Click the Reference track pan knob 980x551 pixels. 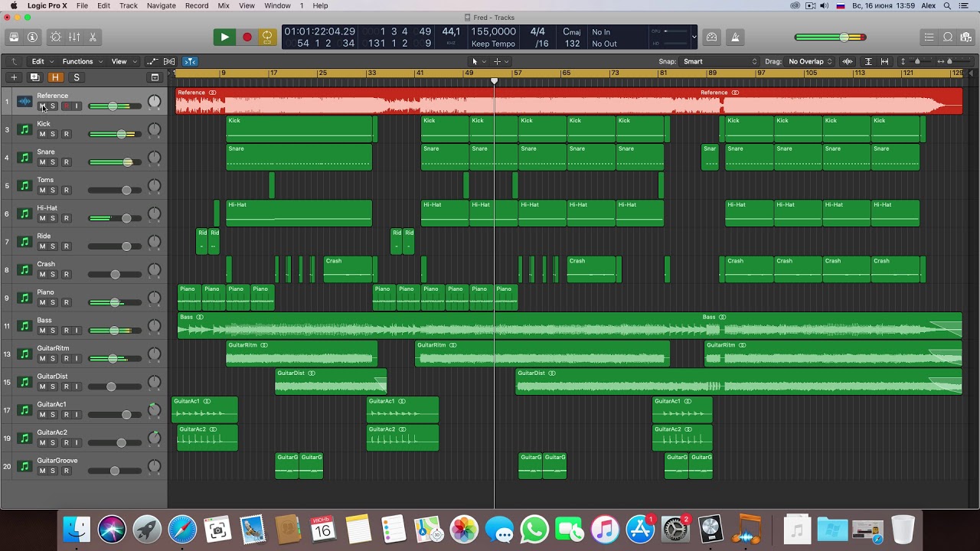tap(155, 102)
